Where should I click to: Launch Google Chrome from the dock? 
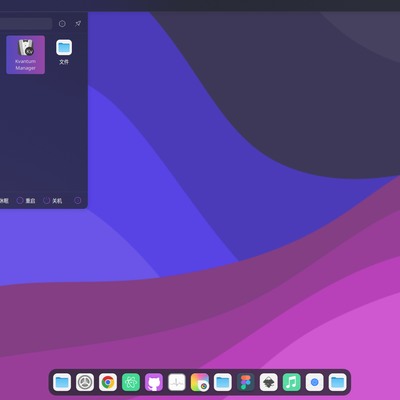point(108,382)
